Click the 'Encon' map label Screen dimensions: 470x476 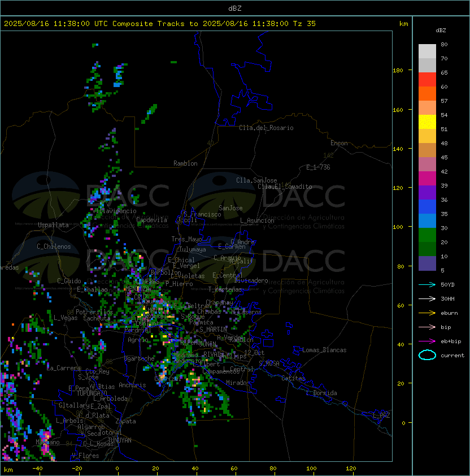click(339, 143)
